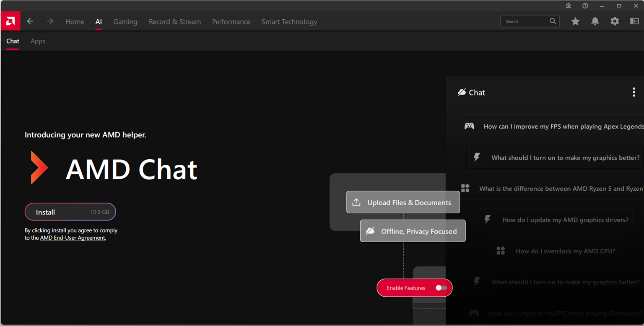Viewport: 644px width, 326px height.
Task: Open the help question mark icon
Action: pos(585,6)
